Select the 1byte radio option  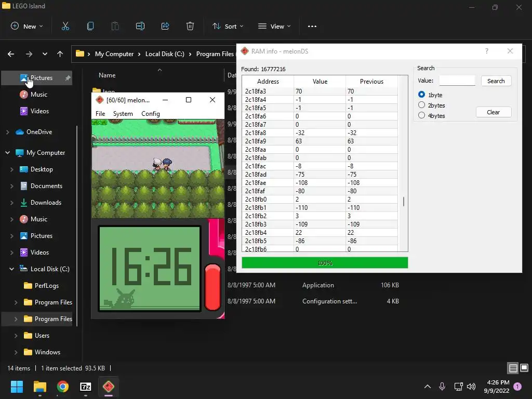click(x=421, y=95)
